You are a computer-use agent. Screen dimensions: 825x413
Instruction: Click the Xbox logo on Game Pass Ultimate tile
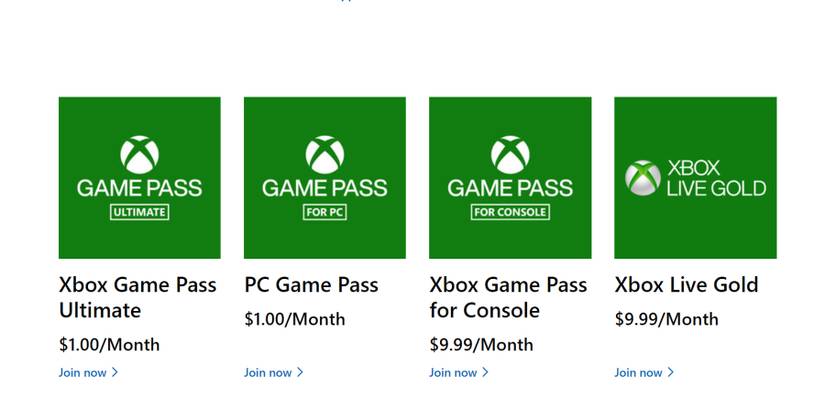[139, 155]
